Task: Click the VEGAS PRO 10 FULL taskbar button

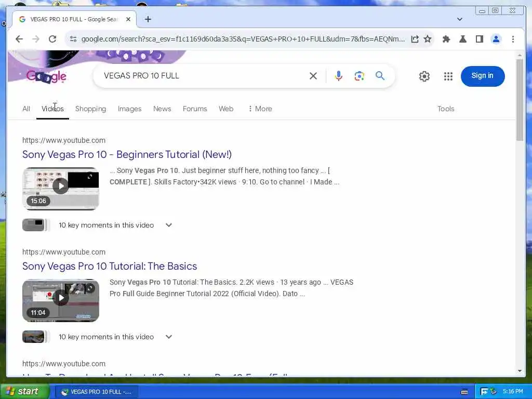Action: click(x=96, y=392)
